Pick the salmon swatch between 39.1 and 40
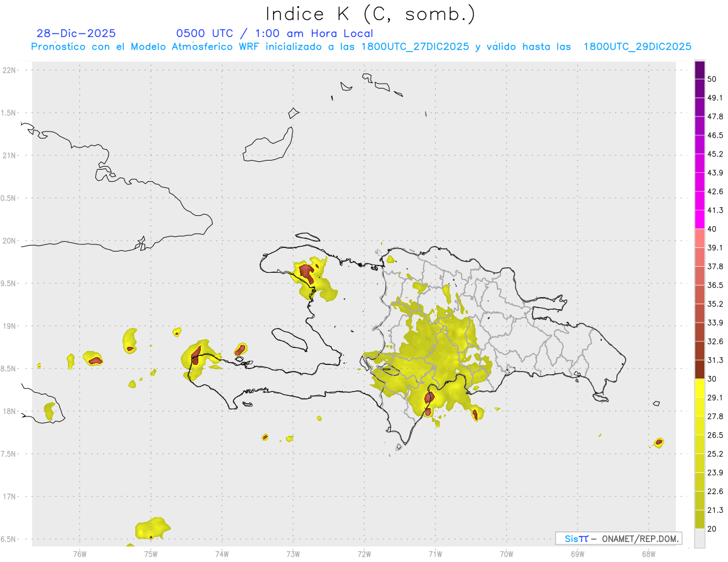The height and width of the screenshot is (562, 728). (699, 238)
